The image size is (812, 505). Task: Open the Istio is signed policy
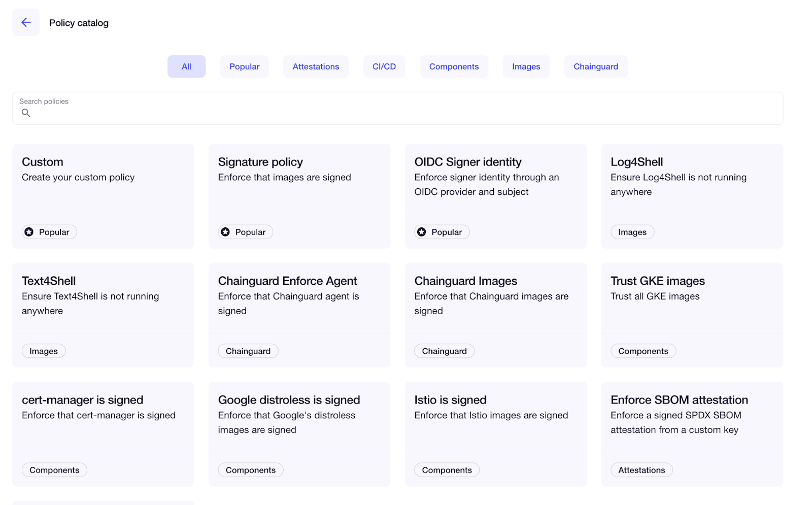(x=496, y=434)
